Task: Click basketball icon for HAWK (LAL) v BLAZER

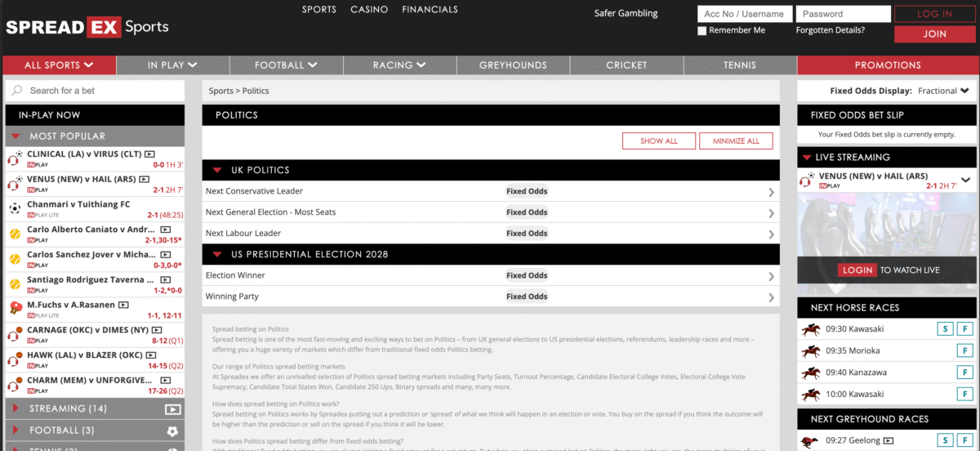Action: coord(15,359)
